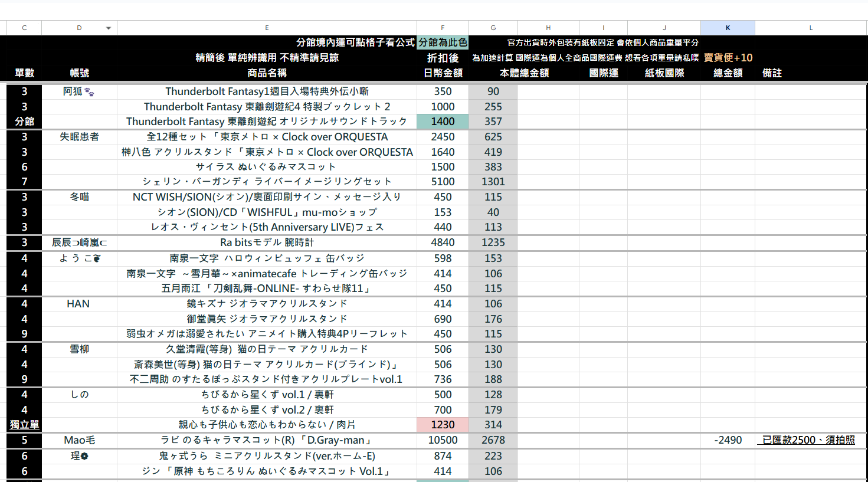Select column I header
The height and width of the screenshot is (482, 868).
click(603, 28)
